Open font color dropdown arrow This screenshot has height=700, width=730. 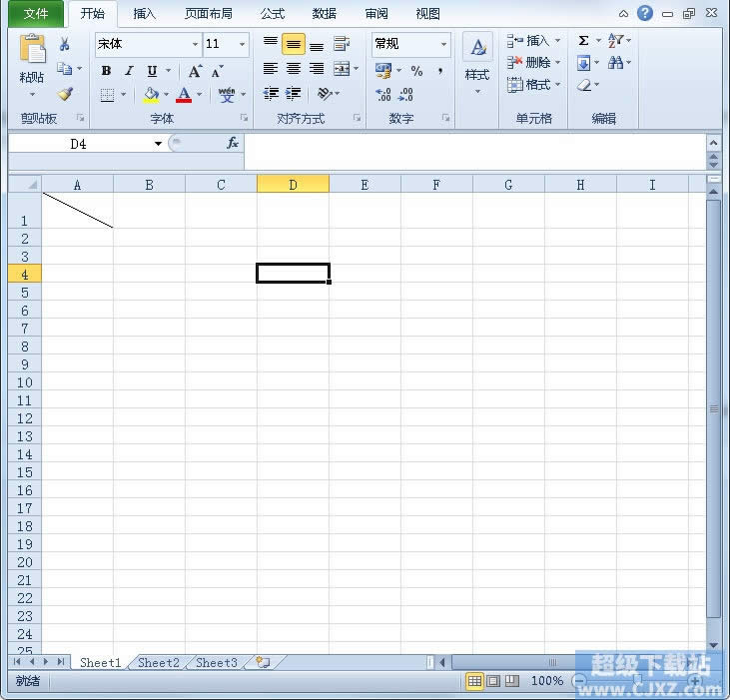point(200,95)
